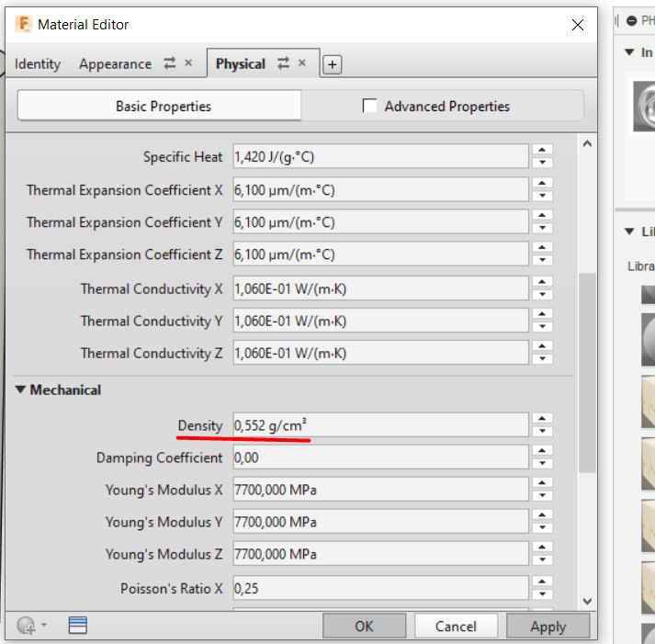The height and width of the screenshot is (644, 655).
Task: Collapse the 'In' section in right panel
Action: click(x=629, y=52)
